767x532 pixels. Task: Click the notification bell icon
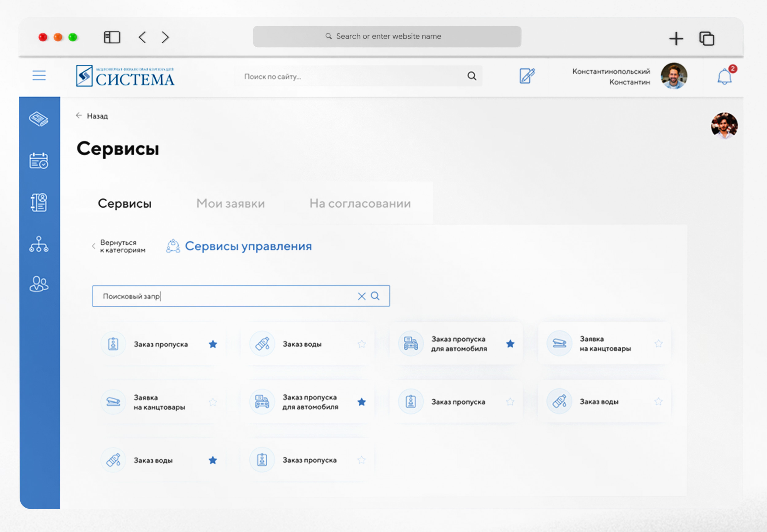pyautogui.click(x=724, y=77)
